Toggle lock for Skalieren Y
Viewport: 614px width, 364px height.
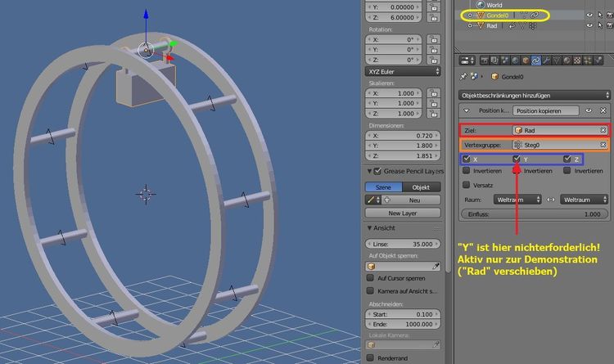(433, 103)
